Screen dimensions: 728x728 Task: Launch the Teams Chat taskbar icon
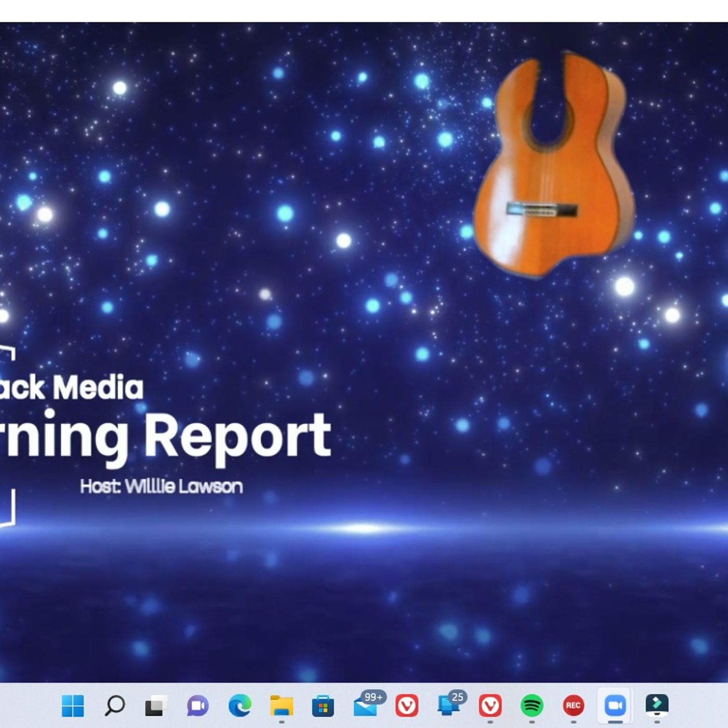pos(198,706)
